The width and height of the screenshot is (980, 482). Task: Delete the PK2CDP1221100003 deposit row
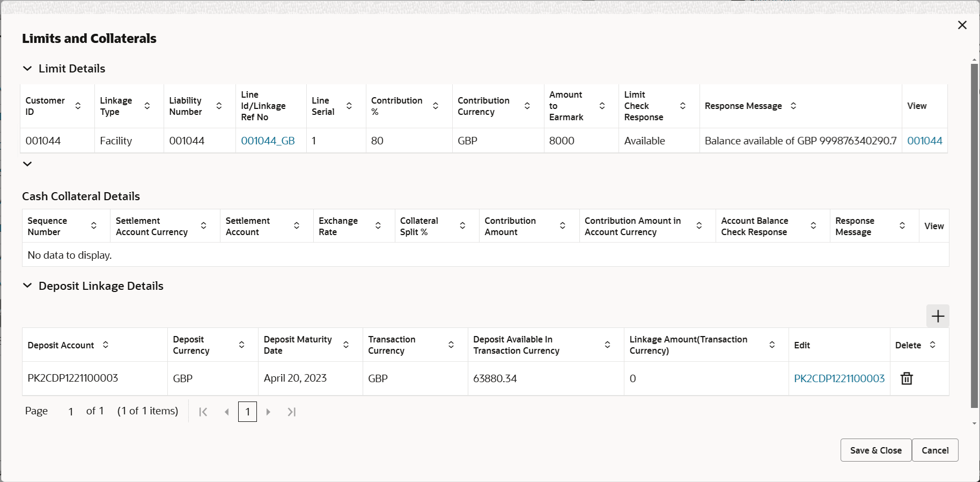coord(907,378)
